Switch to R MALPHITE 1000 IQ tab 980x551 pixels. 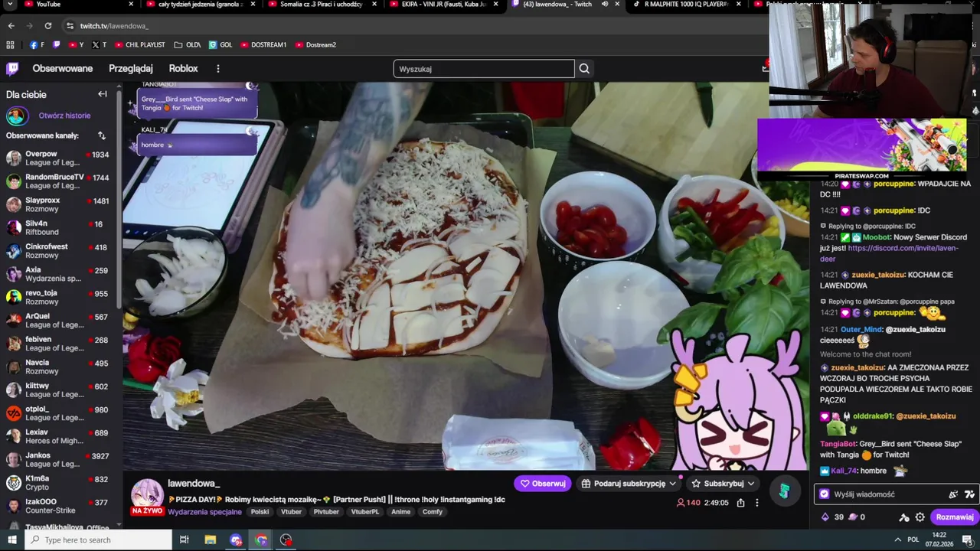(685, 4)
